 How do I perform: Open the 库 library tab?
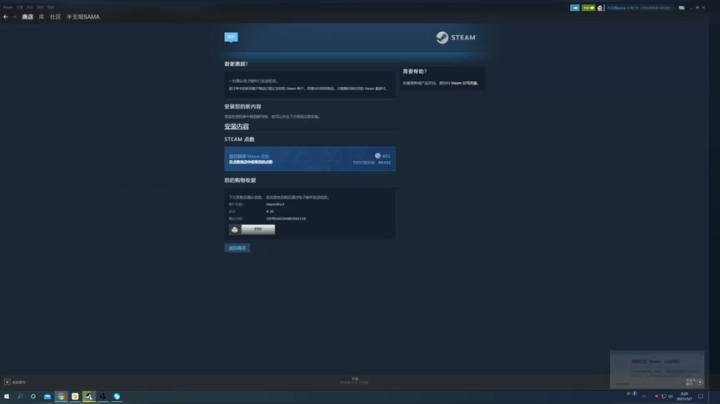pos(41,17)
